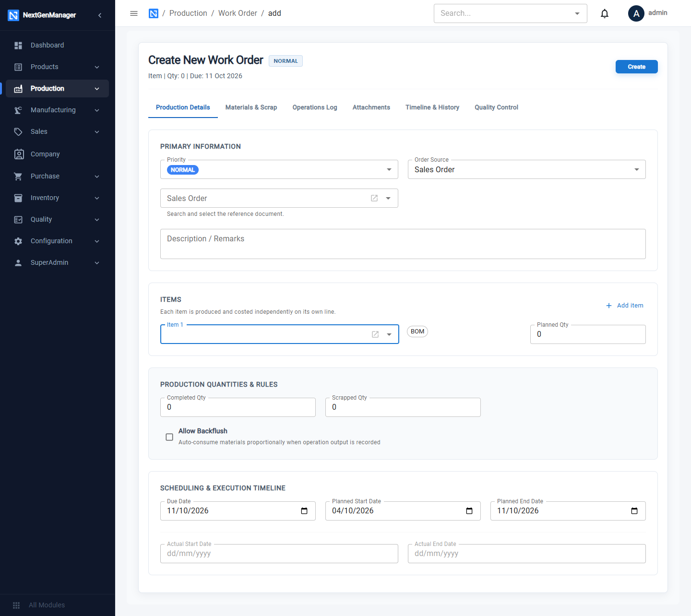This screenshot has height=616, width=691.
Task: Open Sales Order reference external link icon
Action: 374,198
